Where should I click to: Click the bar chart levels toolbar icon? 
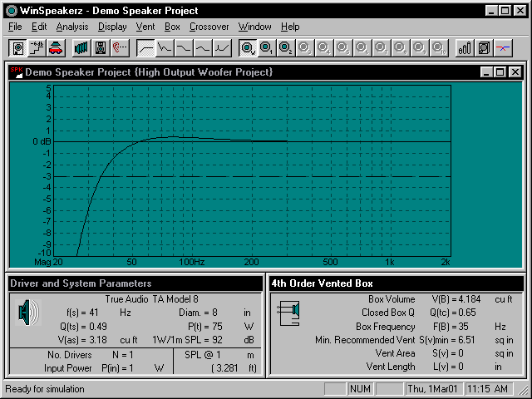[x=465, y=48]
